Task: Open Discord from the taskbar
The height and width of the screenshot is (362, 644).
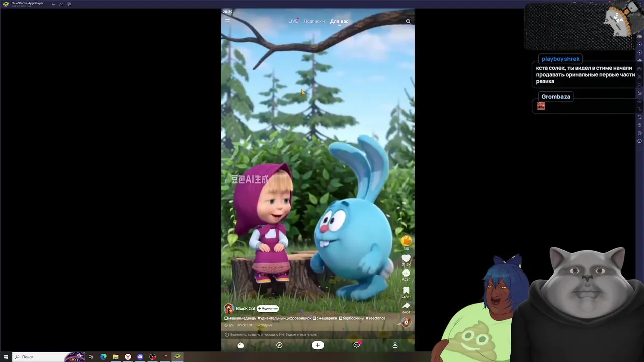Action: pos(140,357)
